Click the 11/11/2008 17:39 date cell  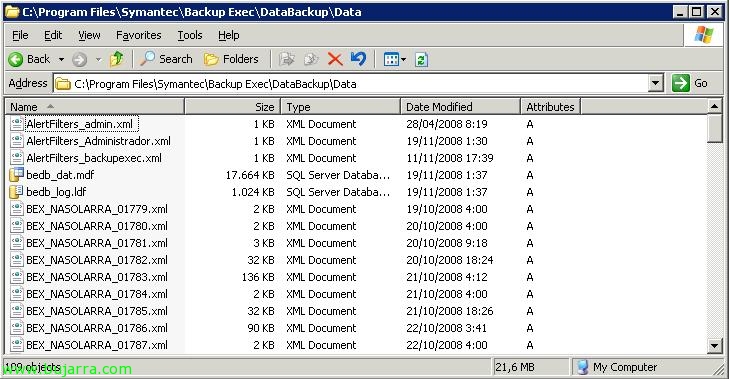pyautogui.click(x=450, y=158)
